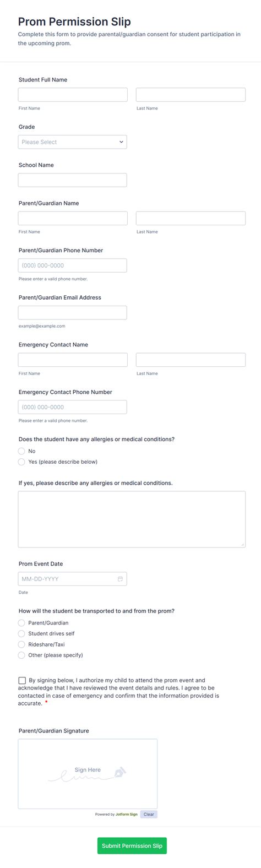Choose Student drives self option

21,633
